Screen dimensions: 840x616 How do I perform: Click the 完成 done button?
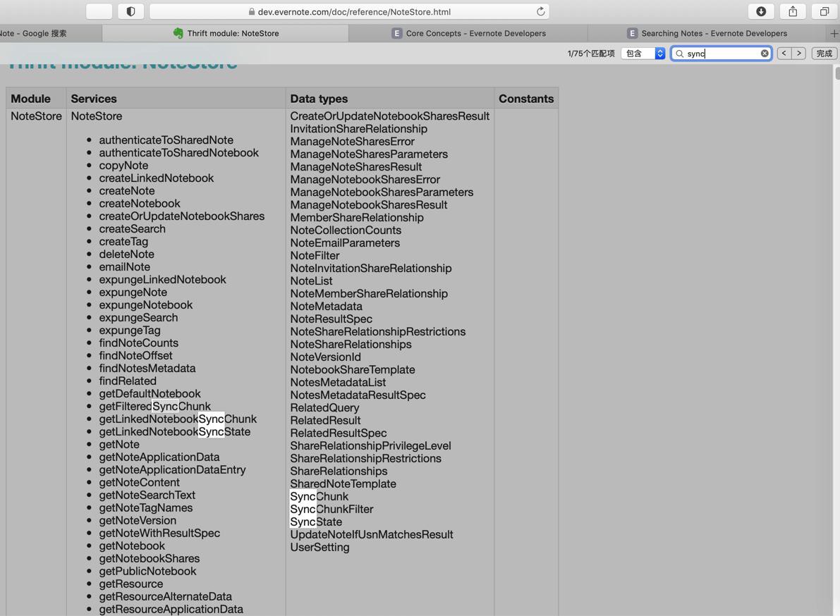824,53
